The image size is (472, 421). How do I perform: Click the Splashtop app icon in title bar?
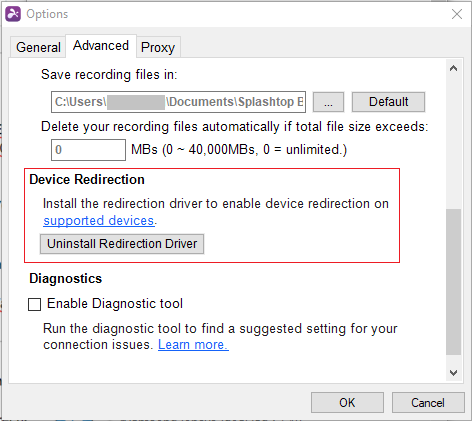pos(13,14)
